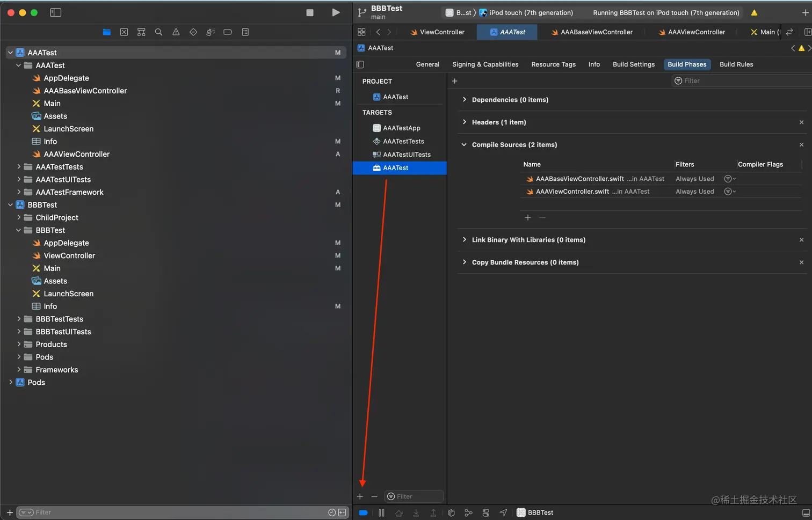
Task: Go forward in editor history
Action: tap(389, 32)
